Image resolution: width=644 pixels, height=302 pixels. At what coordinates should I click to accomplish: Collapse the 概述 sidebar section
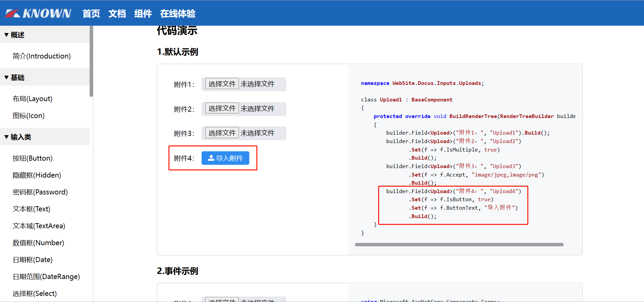point(45,35)
